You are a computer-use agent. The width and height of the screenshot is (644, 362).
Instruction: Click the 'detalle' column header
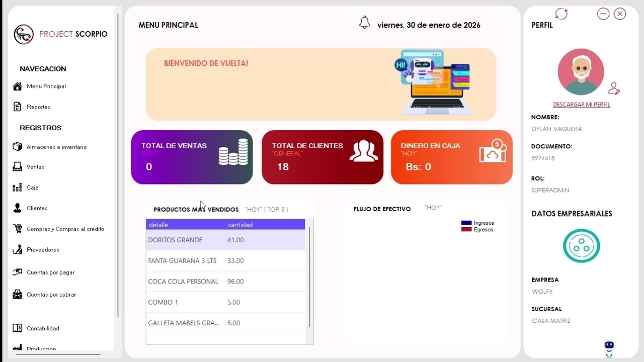click(x=186, y=225)
